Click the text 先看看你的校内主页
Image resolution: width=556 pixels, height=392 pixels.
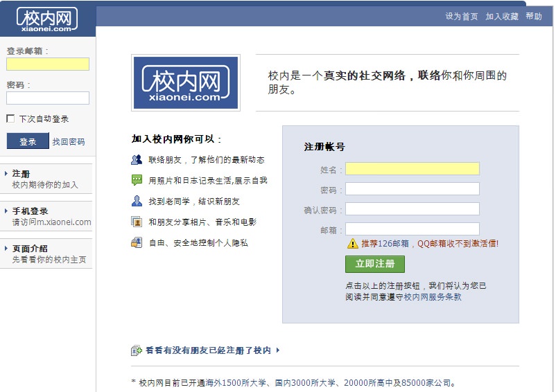[x=49, y=260]
